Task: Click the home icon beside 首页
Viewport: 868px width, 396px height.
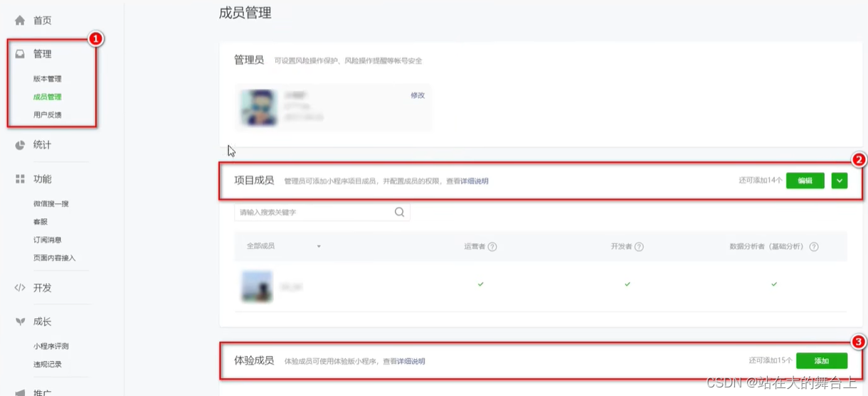Action: [x=20, y=21]
